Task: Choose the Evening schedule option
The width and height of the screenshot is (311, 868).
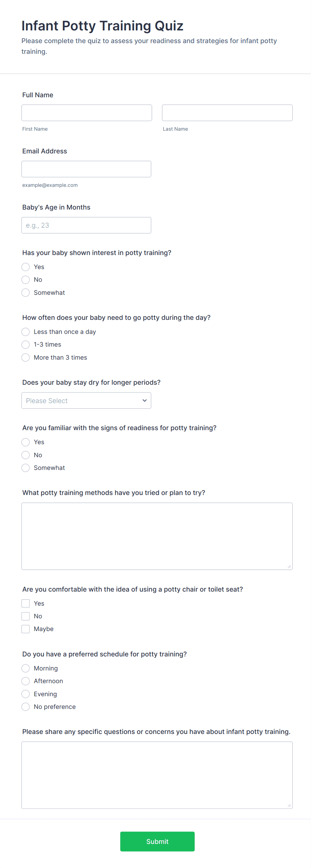Action: tap(26, 694)
